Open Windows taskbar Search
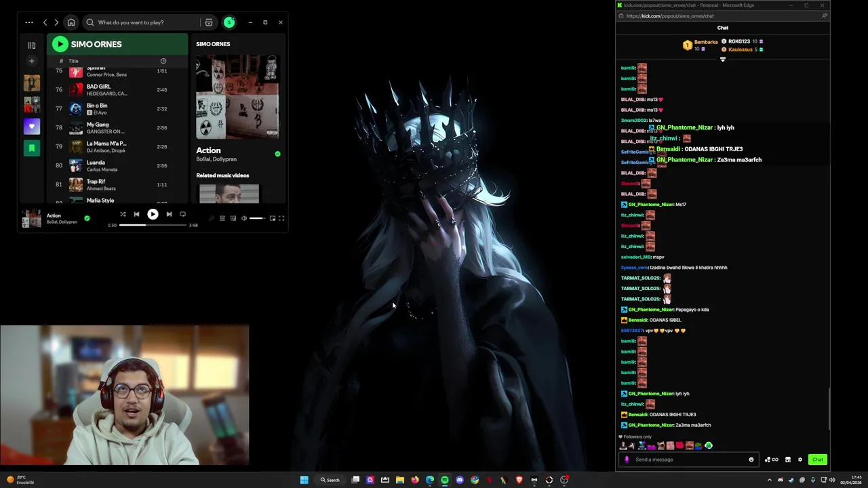This screenshot has width=868, height=488. click(x=330, y=480)
